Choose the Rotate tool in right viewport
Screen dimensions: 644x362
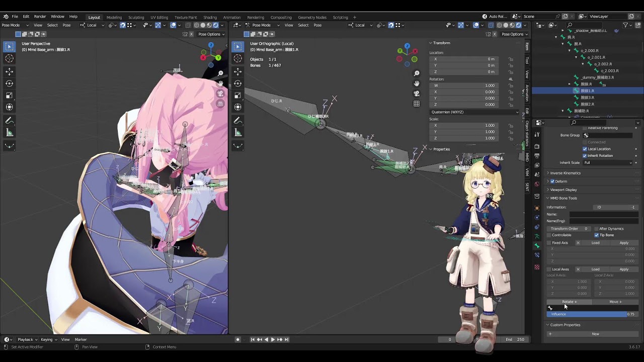click(237, 83)
